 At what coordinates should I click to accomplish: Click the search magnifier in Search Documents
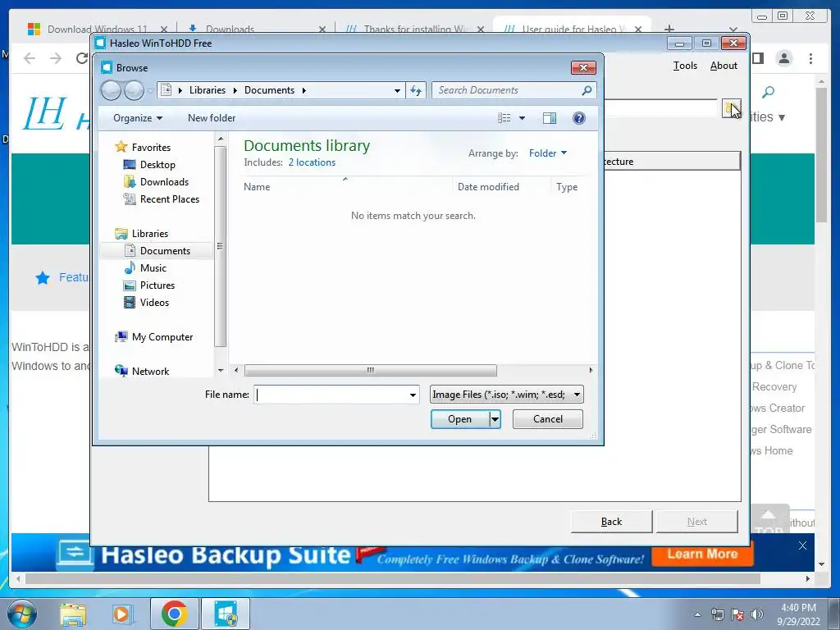tap(587, 90)
